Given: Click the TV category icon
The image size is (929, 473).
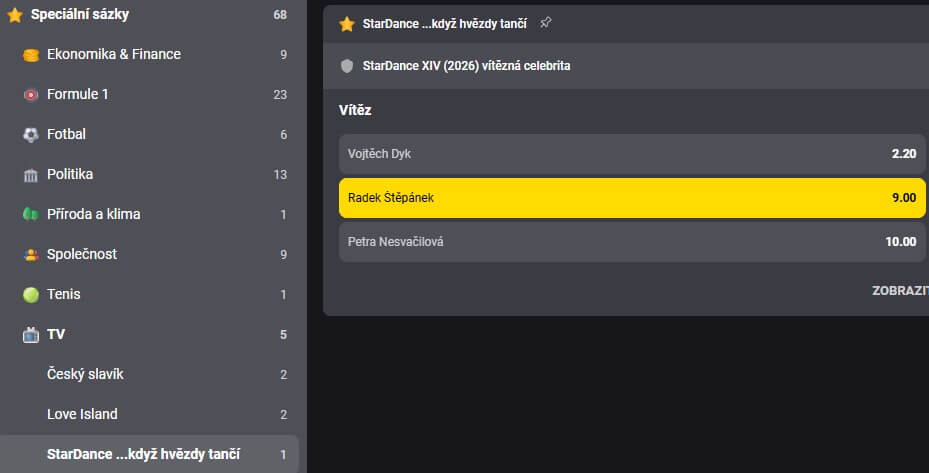Looking at the screenshot, I should point(30,334).
